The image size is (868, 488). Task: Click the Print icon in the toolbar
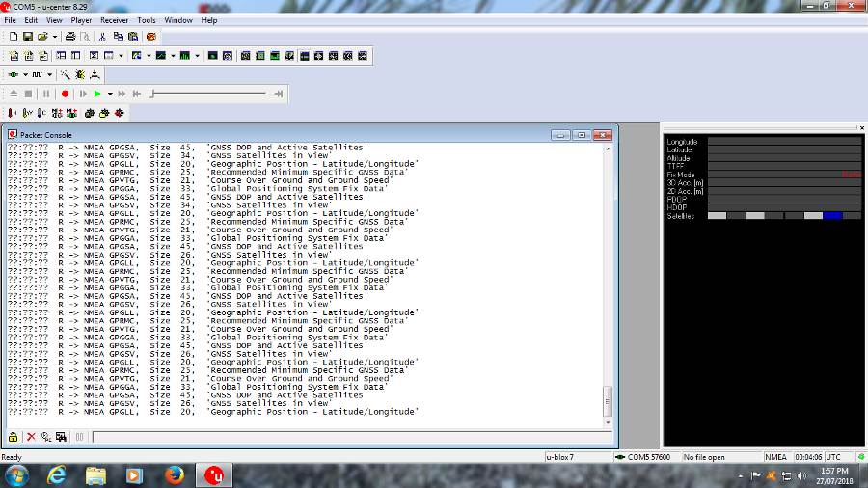pyautogui.click(x=70, y=36)
